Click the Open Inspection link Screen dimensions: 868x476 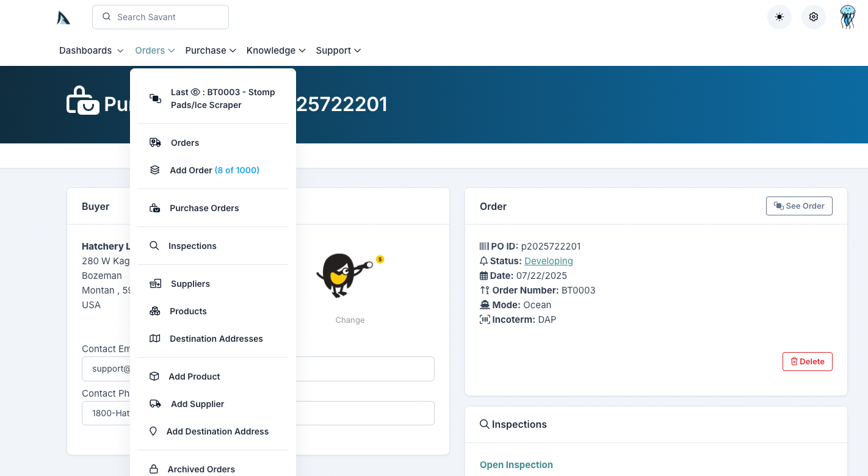[x=516, y=464]
